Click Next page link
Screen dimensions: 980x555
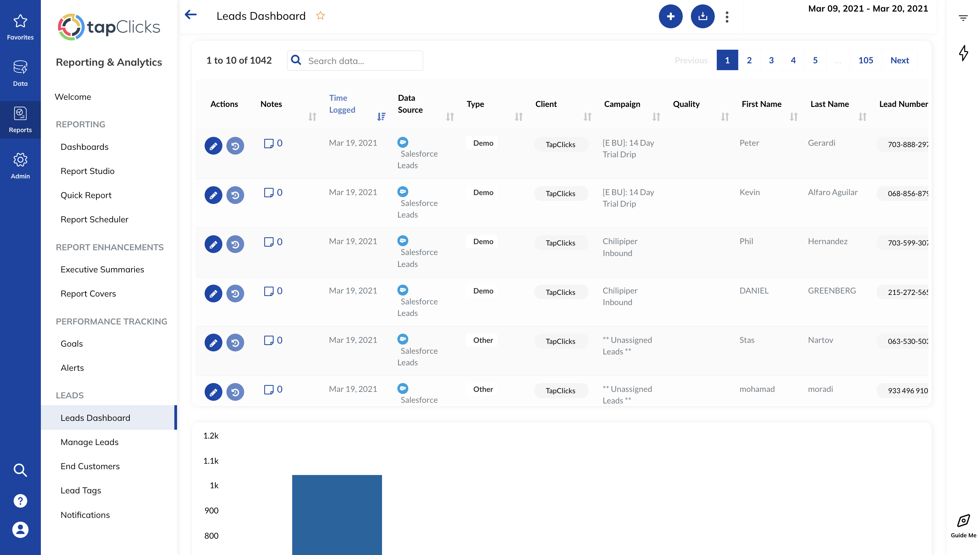point(900,60)
